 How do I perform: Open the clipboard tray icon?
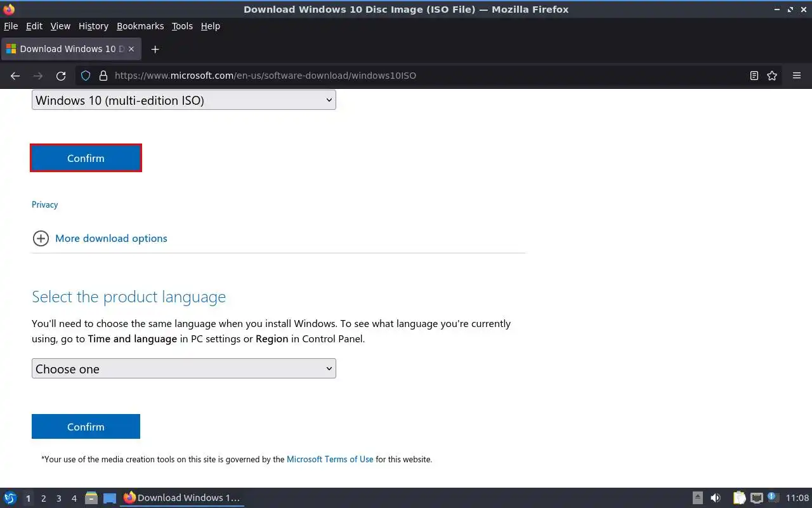click(x=739, y=498)
